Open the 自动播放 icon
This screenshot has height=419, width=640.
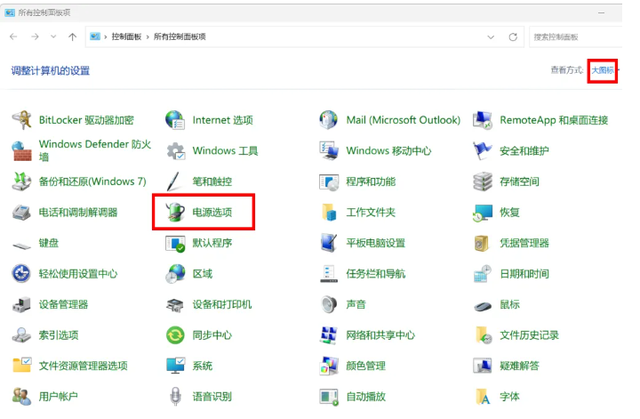pyautogui.click(x=329, y=397)
